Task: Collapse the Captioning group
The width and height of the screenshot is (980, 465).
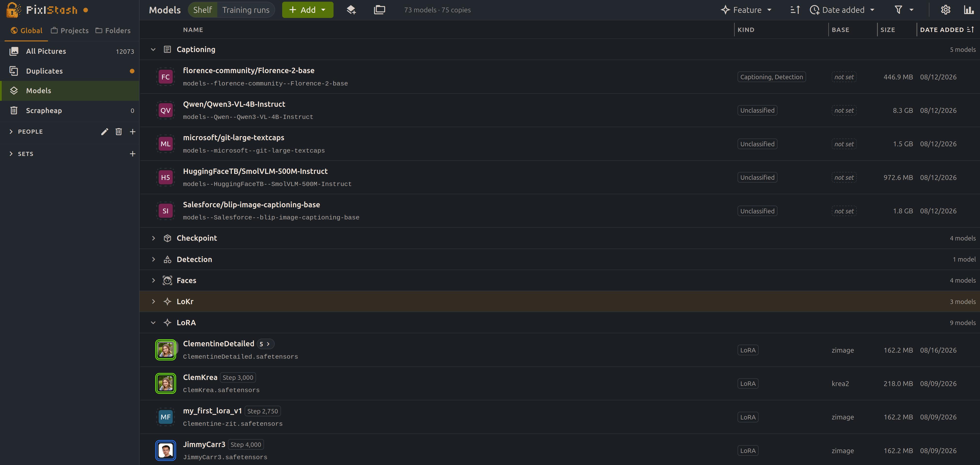Action: pos(153,49)
